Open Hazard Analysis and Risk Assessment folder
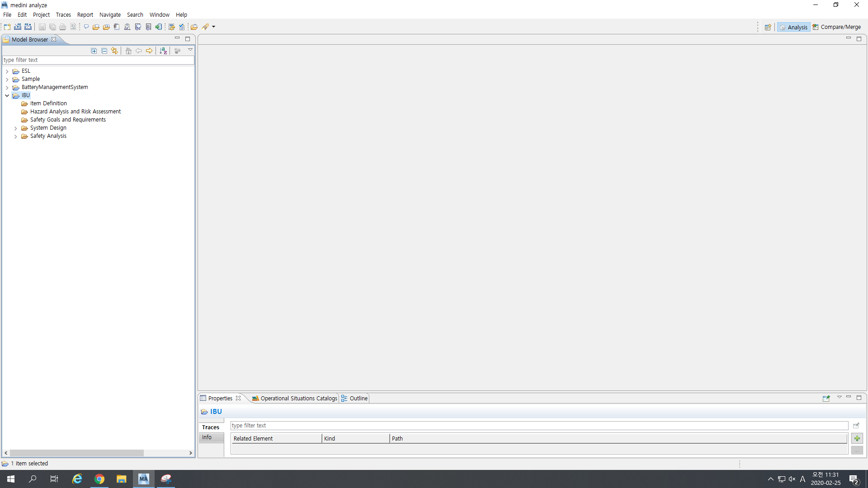Image resolution: width=868 pixels, height=488 pixels. click(75, 112)
